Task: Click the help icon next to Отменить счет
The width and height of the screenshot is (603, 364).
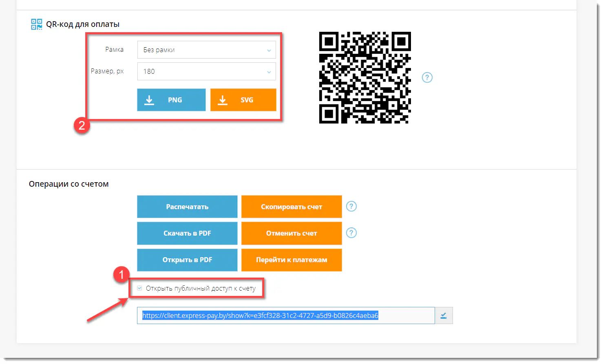Action: click(351, 233)
